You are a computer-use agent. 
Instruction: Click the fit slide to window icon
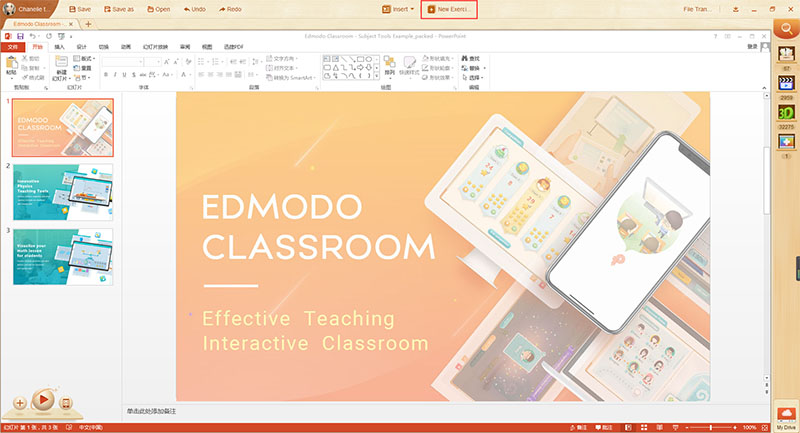coord(764,427)
